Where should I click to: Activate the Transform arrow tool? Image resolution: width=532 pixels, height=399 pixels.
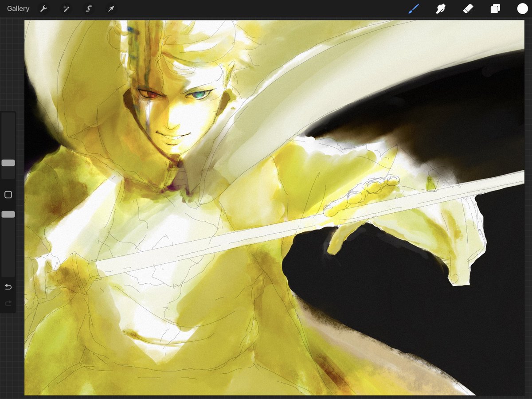[111, 8]
